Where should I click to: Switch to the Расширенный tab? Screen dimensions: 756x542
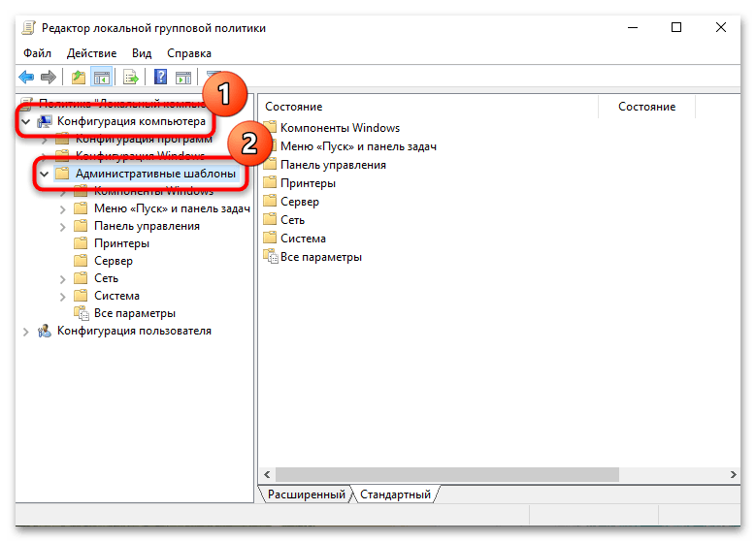306,494
